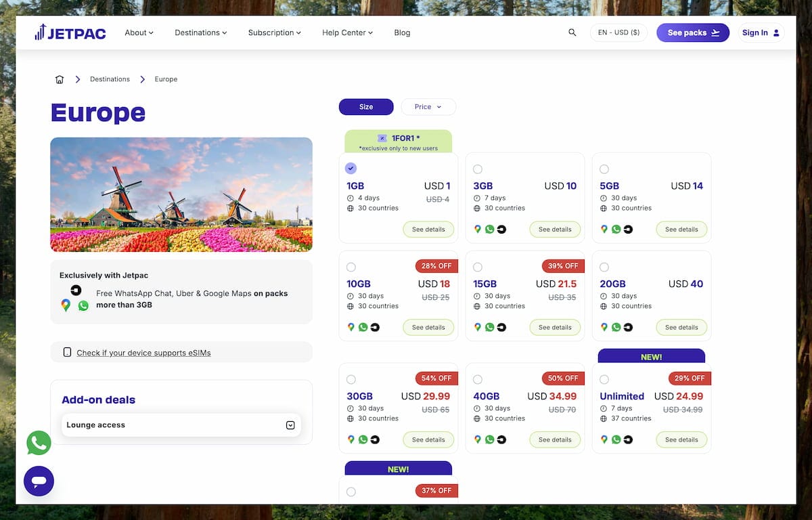Click the Google Maps icon on 20GB pack
This screenshot has width=812, height=520.
click(604, 328)
